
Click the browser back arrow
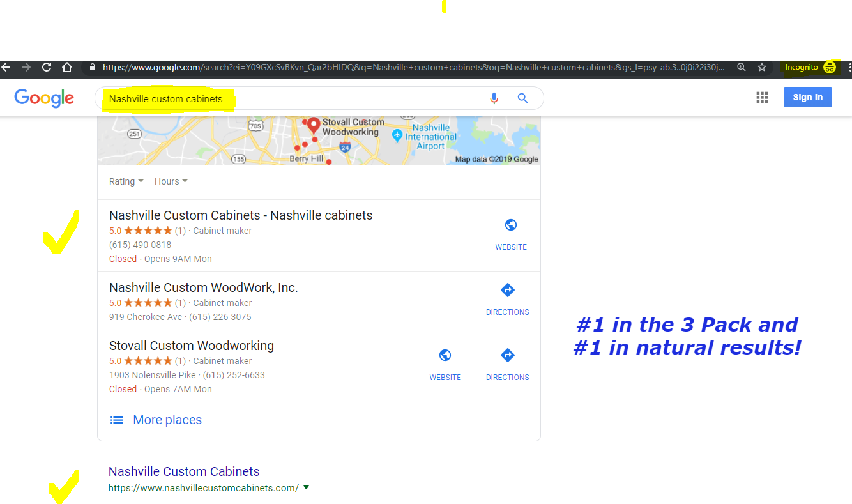(x=6, y=67)
